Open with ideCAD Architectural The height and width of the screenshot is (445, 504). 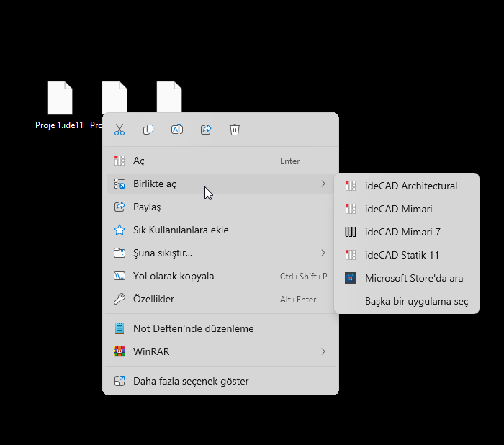click(x=407, y=186)
